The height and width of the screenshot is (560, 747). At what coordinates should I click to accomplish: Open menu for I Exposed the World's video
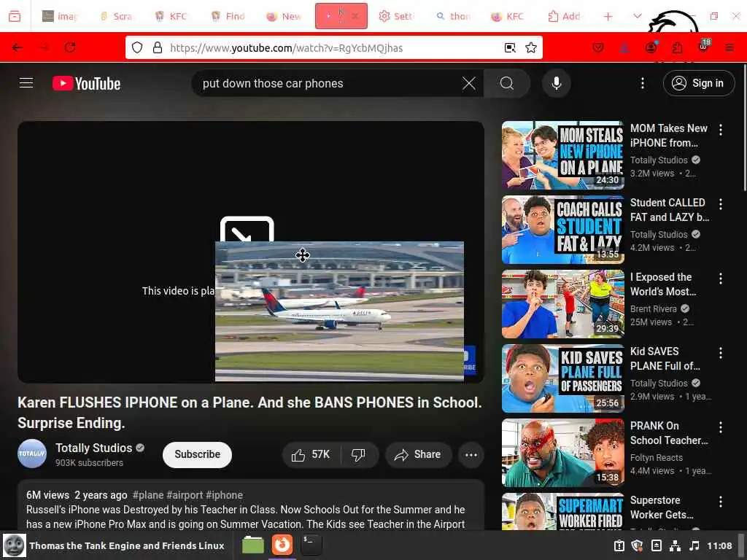(720, 278)
